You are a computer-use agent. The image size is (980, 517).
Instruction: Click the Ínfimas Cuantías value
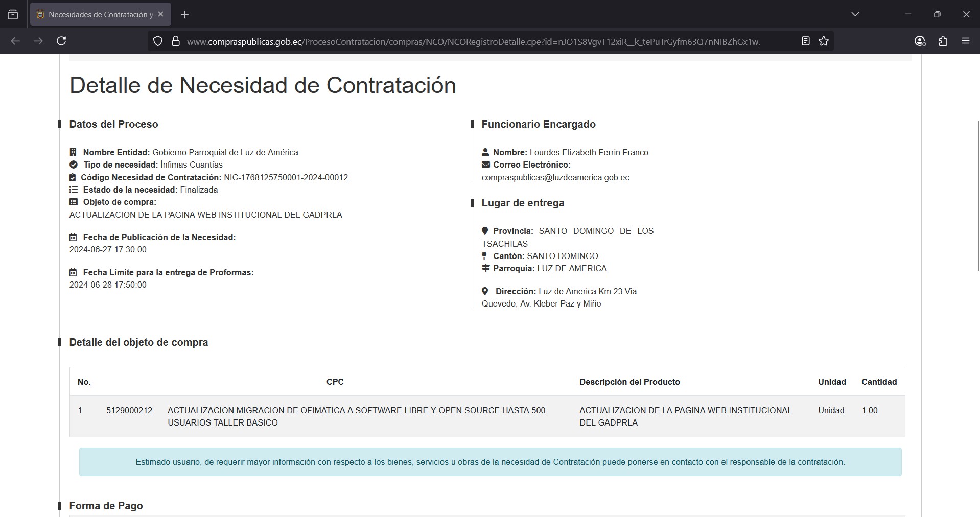(x=192, y=165)
